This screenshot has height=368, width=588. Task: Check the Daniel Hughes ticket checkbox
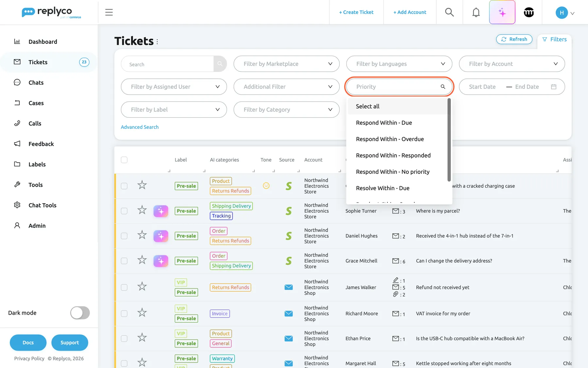click(124, 236)
